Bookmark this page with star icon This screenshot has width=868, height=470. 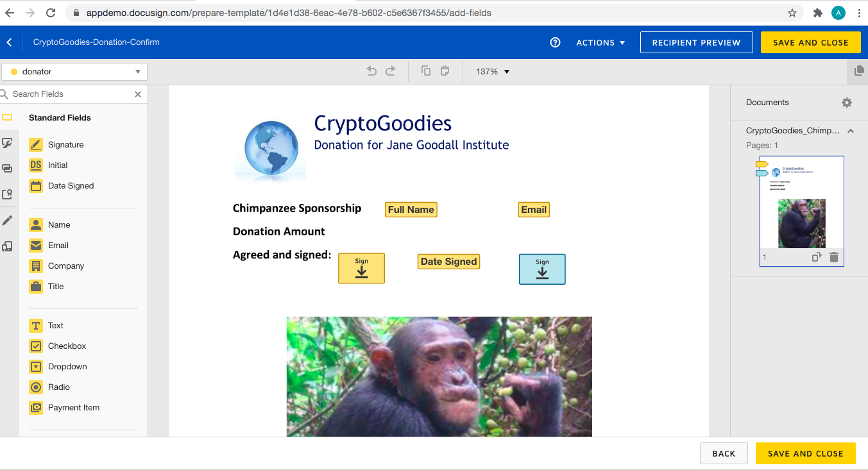click(x=792, y=13)
